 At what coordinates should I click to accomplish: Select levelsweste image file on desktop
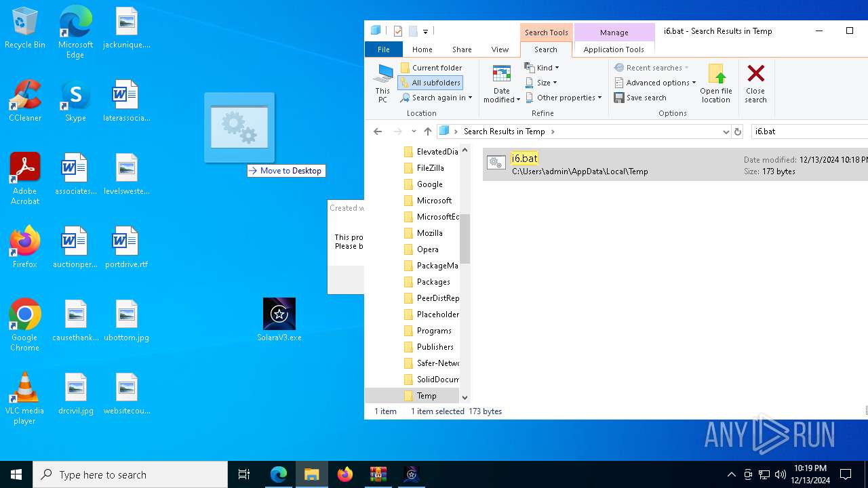click(127, 175)
